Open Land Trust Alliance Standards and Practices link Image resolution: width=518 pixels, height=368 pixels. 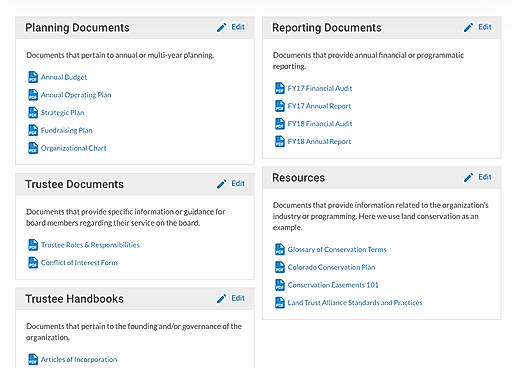pos(355,302)
